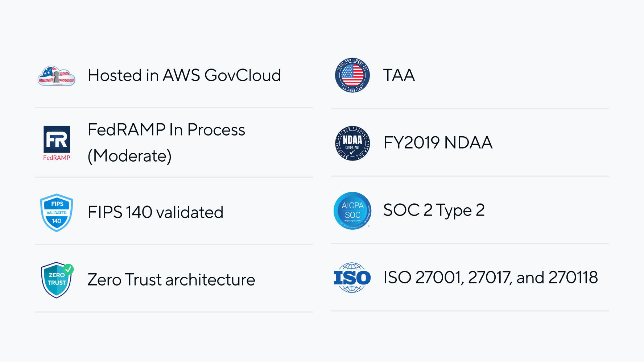Click the AICPA SOC blue circle logo
The height and width of the screenshot is (362, 644).
[352, 211]
